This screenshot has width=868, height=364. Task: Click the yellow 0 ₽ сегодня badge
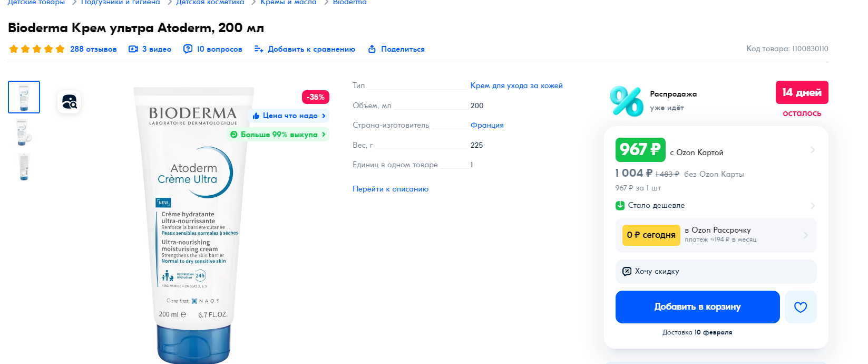tap(651, 235)
